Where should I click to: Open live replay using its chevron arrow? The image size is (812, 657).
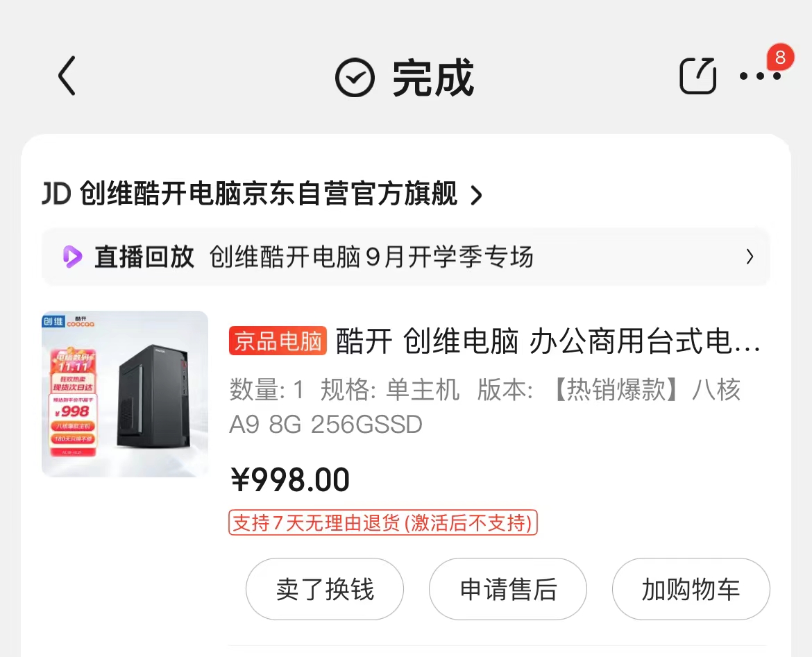(x=750, y=257)
